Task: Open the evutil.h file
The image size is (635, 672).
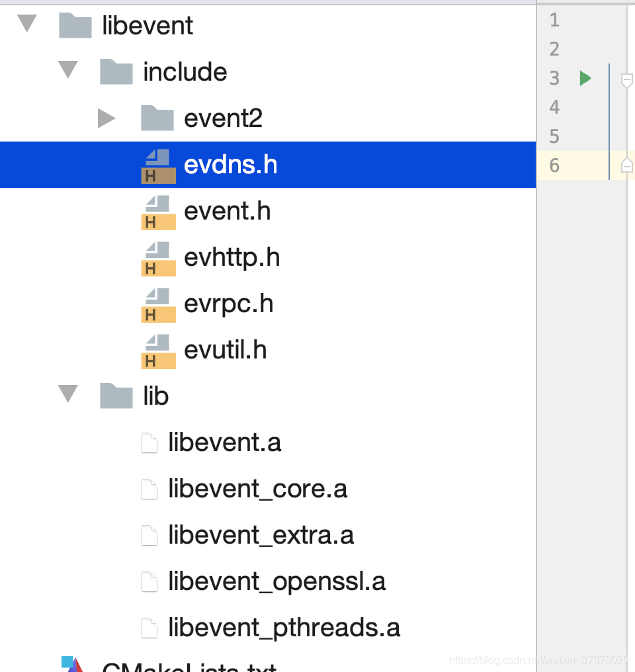Action: [226, 350]
